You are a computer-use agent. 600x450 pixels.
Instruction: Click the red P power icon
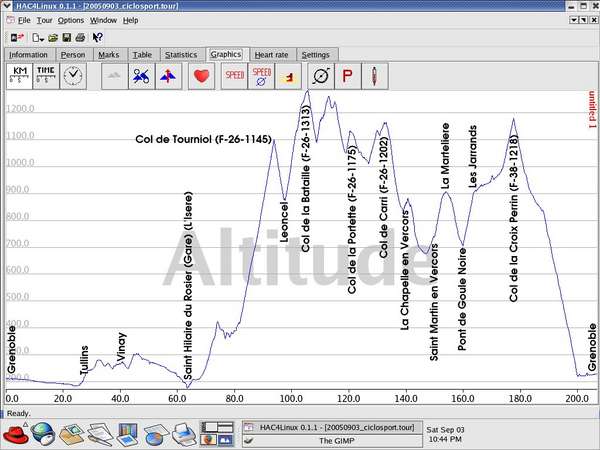click(349, 76)
